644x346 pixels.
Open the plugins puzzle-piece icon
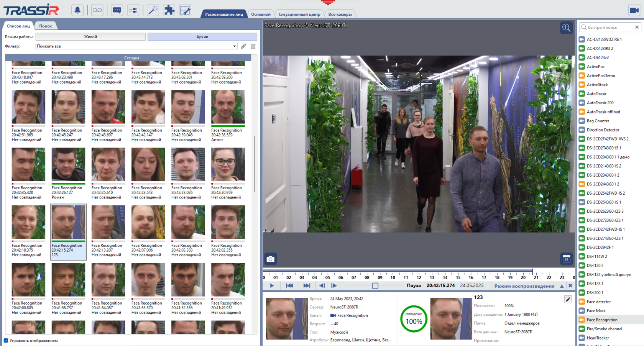click(x=169, y=10)
